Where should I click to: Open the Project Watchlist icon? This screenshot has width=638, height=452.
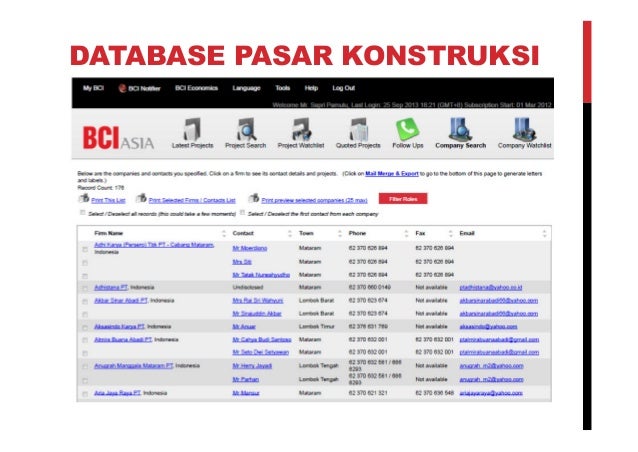coord(302,129)
